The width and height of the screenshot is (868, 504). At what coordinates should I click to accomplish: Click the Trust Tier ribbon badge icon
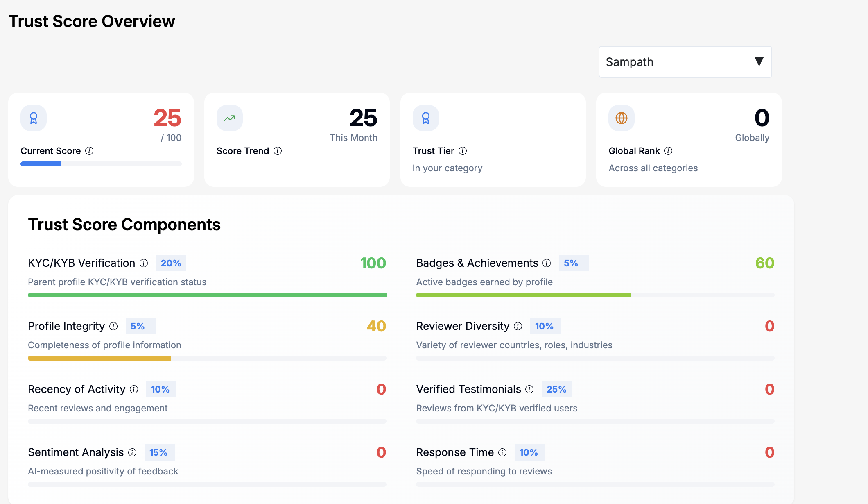tap(425, 118)
